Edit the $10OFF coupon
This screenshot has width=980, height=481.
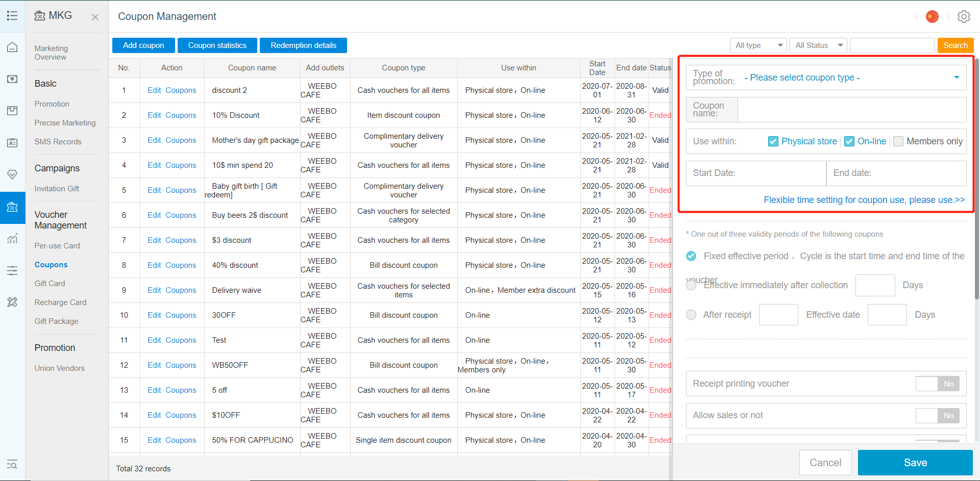tap(154, 415)
